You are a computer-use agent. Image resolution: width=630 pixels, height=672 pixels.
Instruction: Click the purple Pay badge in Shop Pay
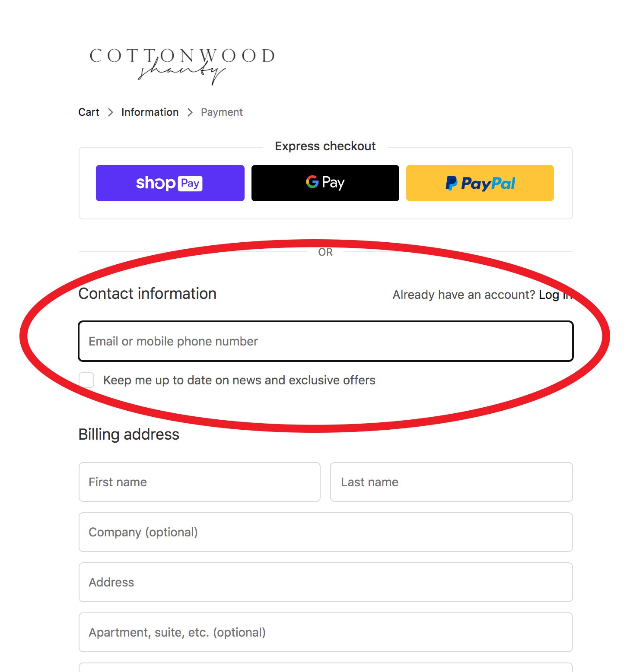[x=190, y=183]
